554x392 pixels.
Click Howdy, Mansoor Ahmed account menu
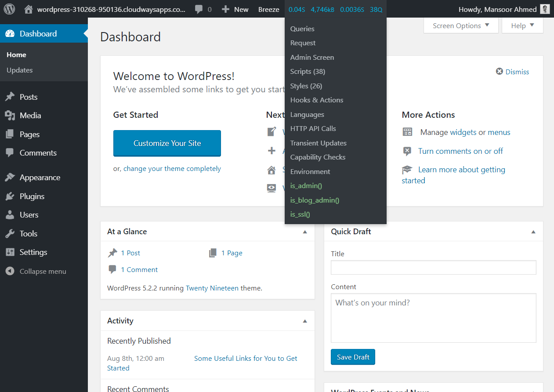coord(504,9)
